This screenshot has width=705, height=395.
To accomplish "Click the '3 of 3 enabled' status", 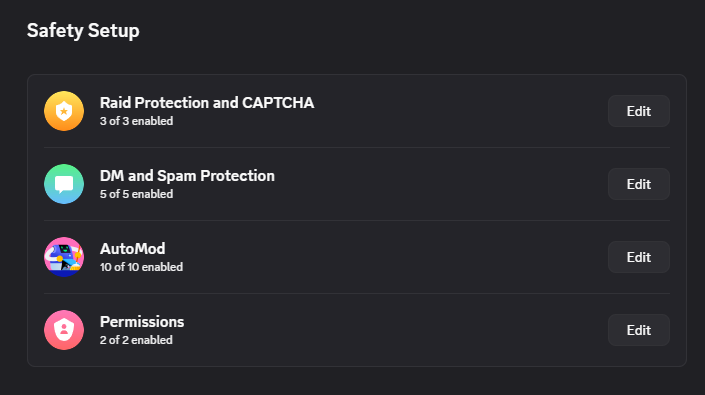I will (x=136, y=121).
